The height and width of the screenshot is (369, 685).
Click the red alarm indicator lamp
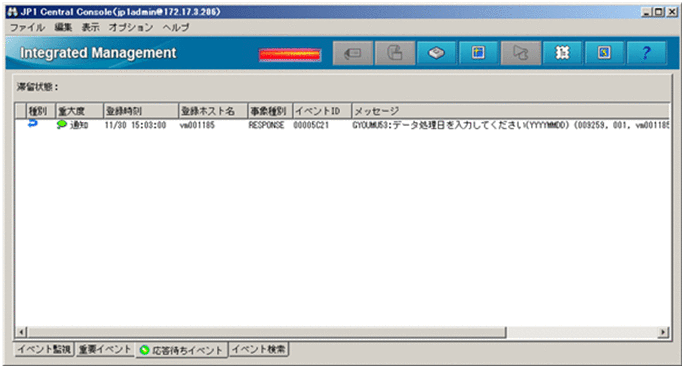(290, 55)
